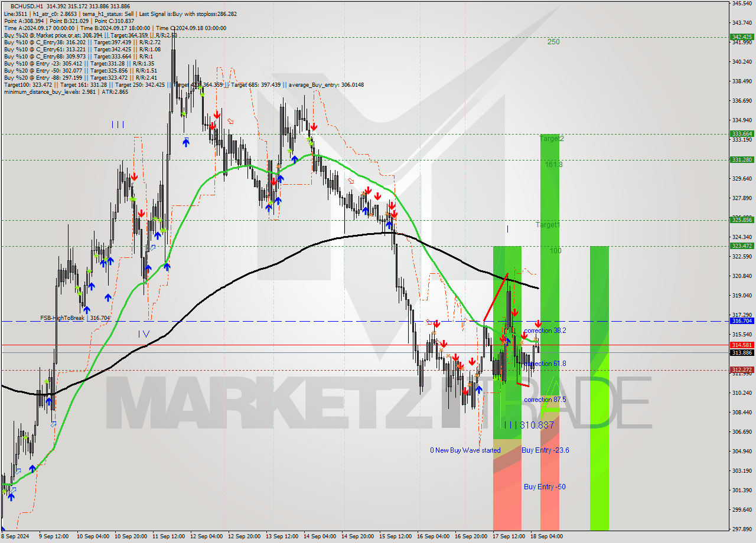Click the '0 New Buy Wave started' label

pyautogui.click(x=465, y=450)
